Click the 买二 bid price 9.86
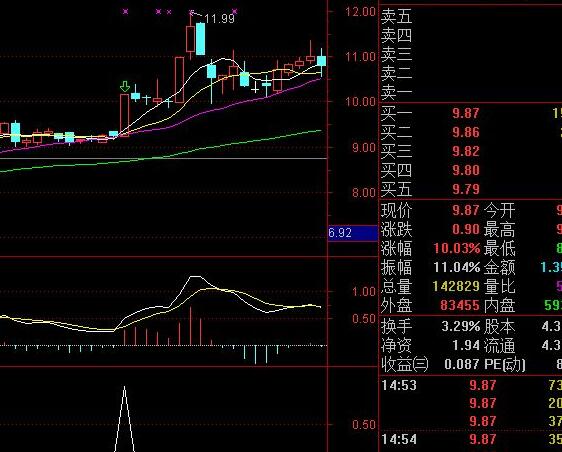This screenshot has height=452, width=562. click(466, 133)
